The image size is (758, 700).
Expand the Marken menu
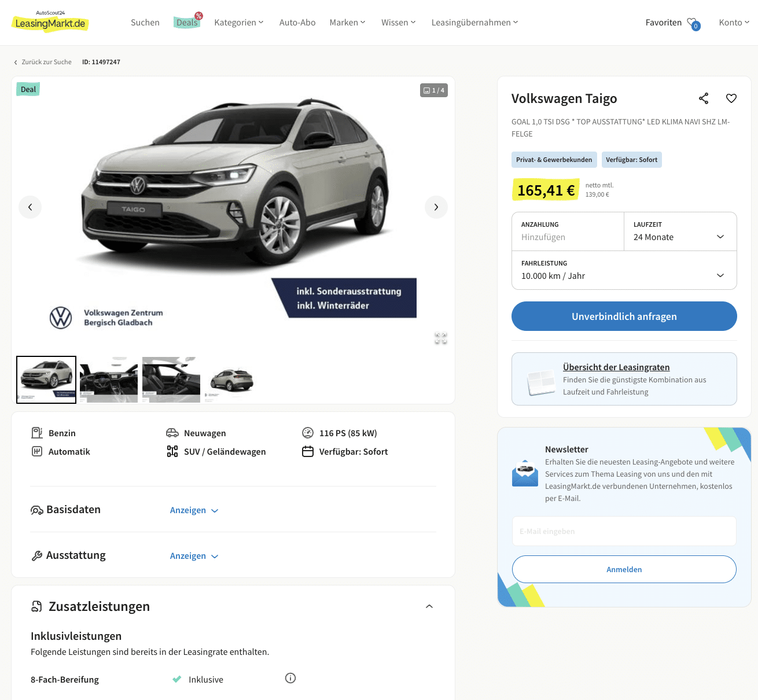[x=347, y=23]
